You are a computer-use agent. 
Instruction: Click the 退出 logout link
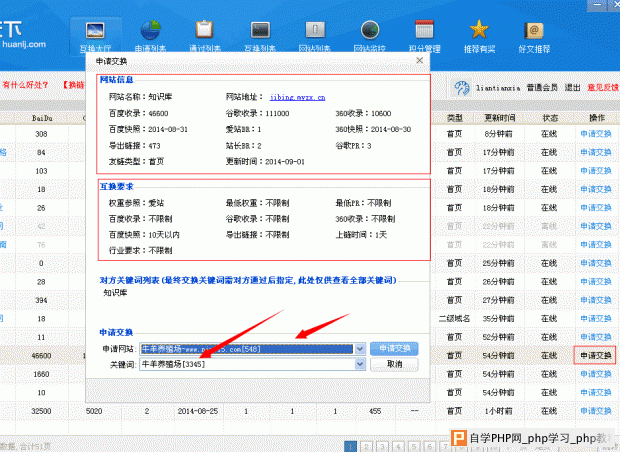coord(572,87)
